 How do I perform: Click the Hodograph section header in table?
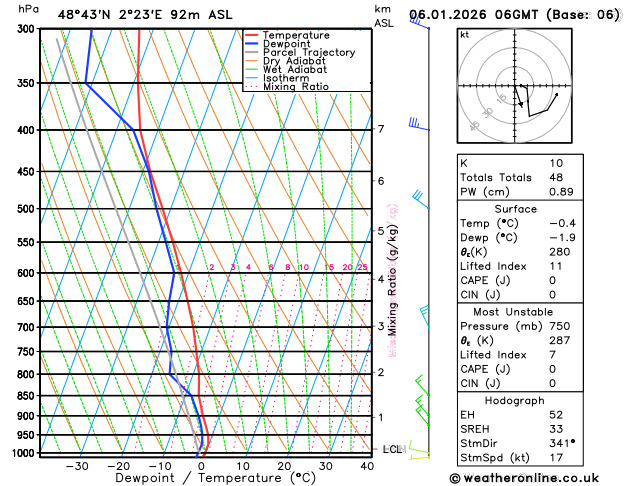point(514,401)
